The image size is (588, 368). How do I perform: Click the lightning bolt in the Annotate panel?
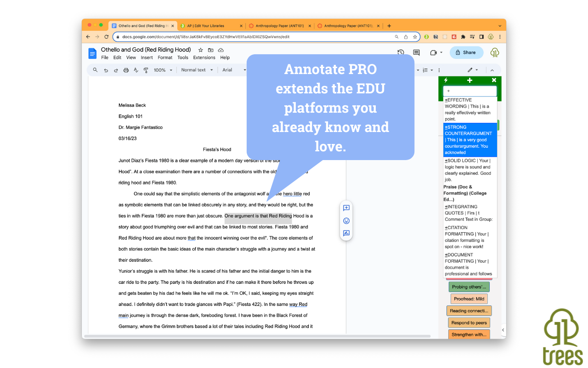pyautogui.click(x=445, y=80)
